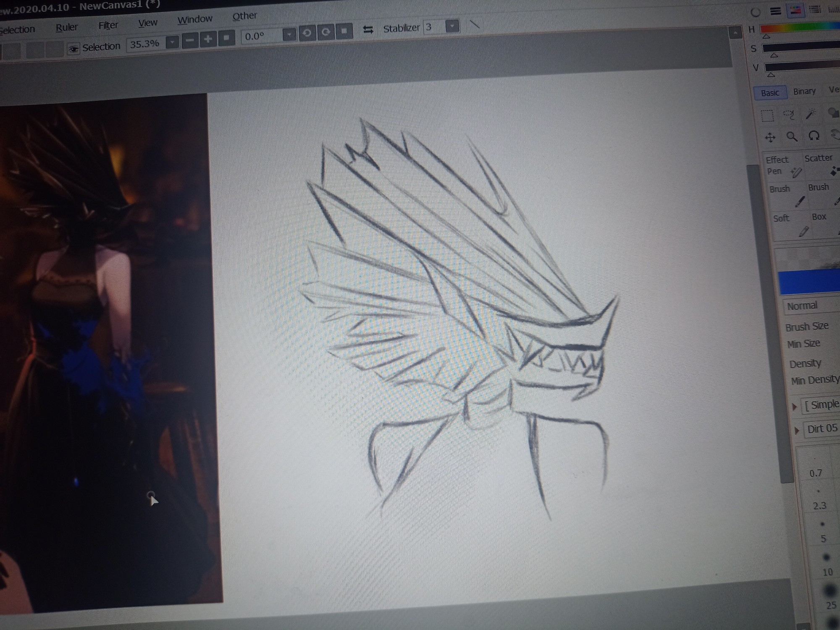Click the 35.3% zoom field
Screen dimensions: 840x630
point(145,44)
